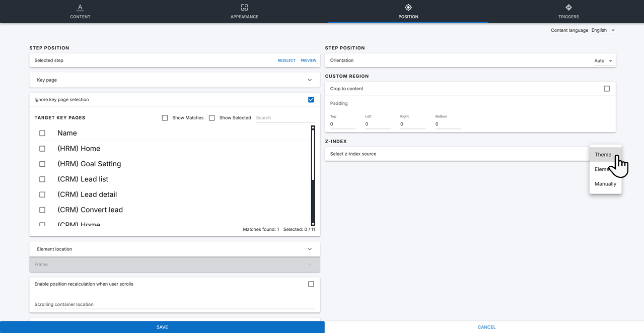Uncheck Ignore key page selection
This screenshot has width=644, height=333.
click(311, 100)
